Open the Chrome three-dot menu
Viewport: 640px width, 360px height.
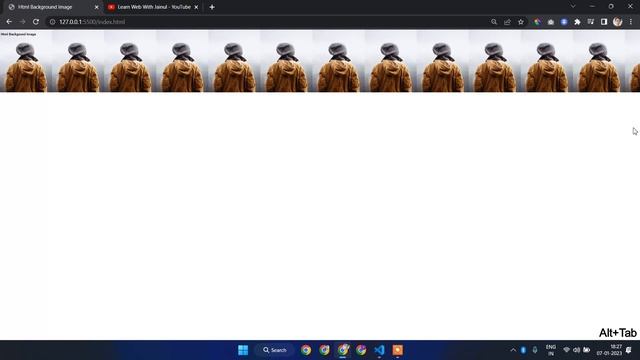[631, 22]
